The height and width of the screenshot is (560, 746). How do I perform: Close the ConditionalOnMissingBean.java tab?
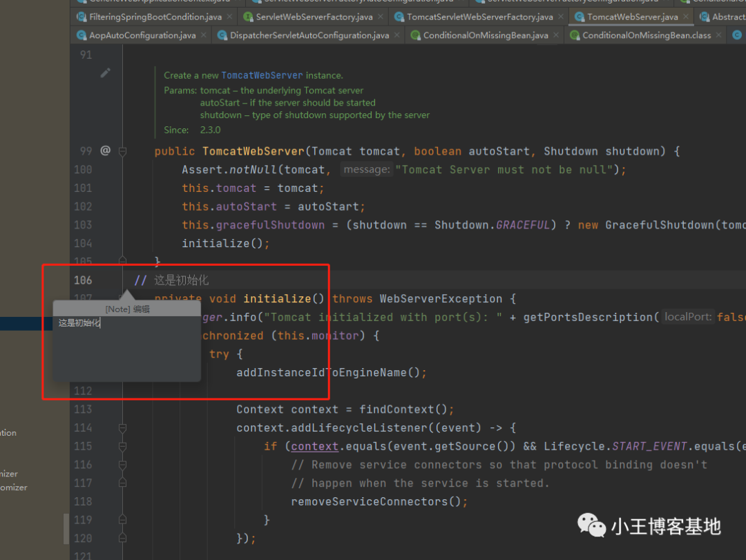(x=555, y=35)
